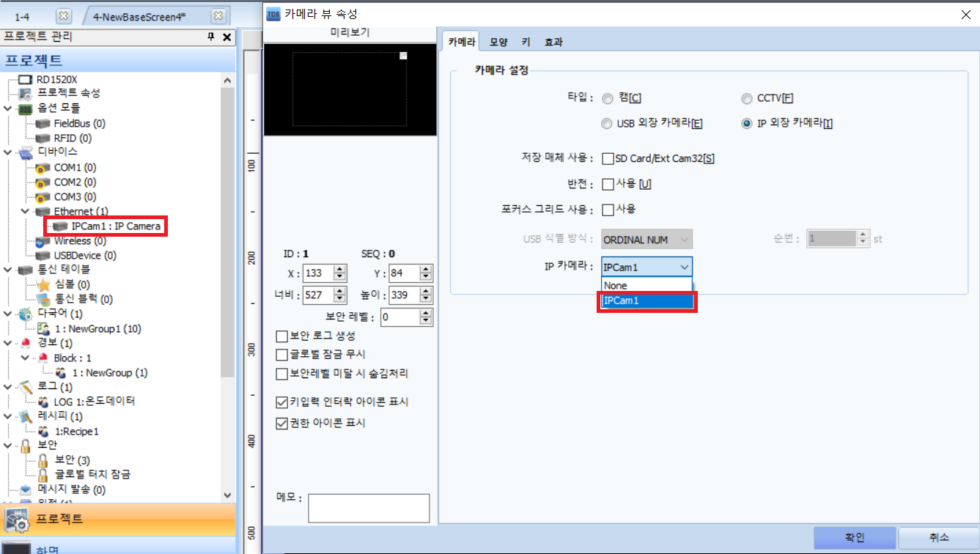This screenshot has width=980, height=554.
Task: Enable 보안레벨 미달 시 숨김처리 checkbox
Action: 281,374
